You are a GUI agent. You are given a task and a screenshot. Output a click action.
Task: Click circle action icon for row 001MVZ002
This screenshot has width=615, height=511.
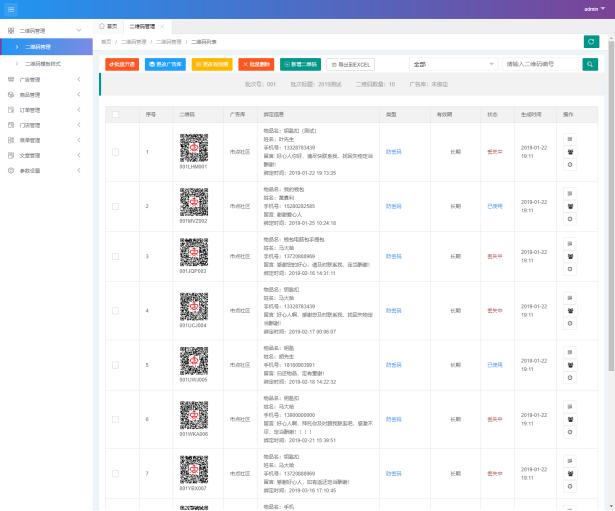pos(570,219)
